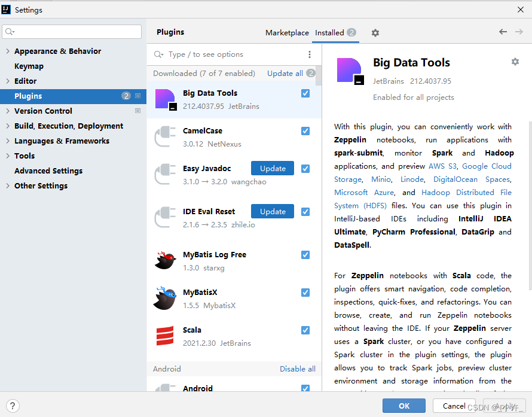This screenshot has height=417, width=532.
Task: Expand the Tools settings node
Action: (x=7, y=156)
